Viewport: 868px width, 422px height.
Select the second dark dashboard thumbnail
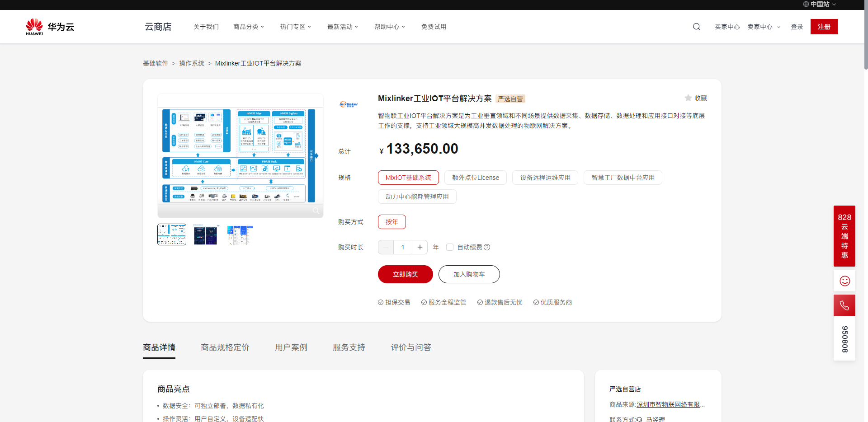click(205, 234)
